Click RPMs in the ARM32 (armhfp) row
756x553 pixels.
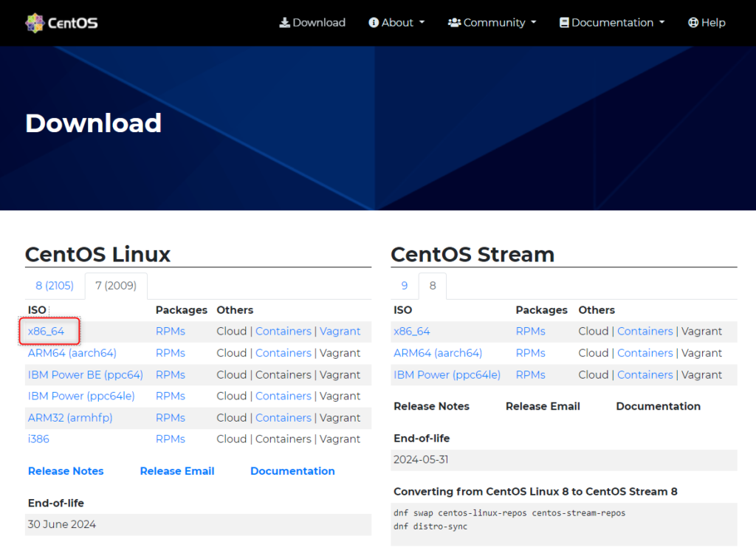[x=171, y=418]
